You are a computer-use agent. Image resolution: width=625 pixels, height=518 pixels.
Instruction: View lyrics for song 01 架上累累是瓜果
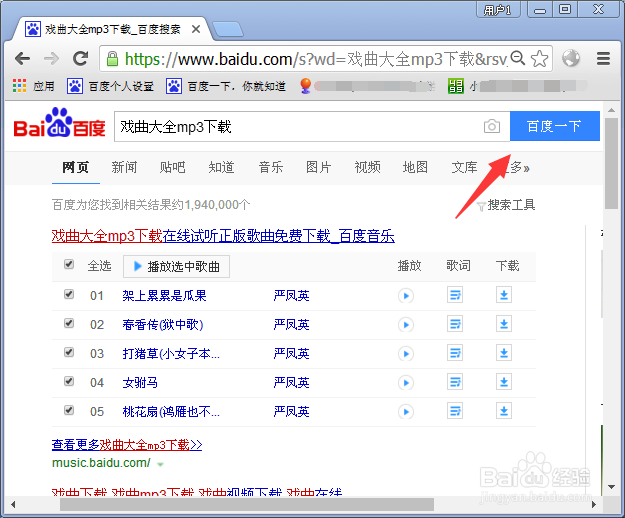coord(455,295)
